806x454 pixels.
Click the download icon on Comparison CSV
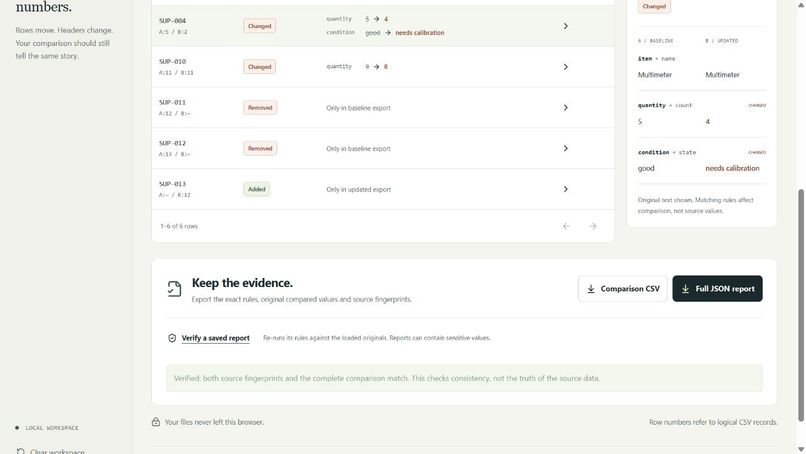591,289
